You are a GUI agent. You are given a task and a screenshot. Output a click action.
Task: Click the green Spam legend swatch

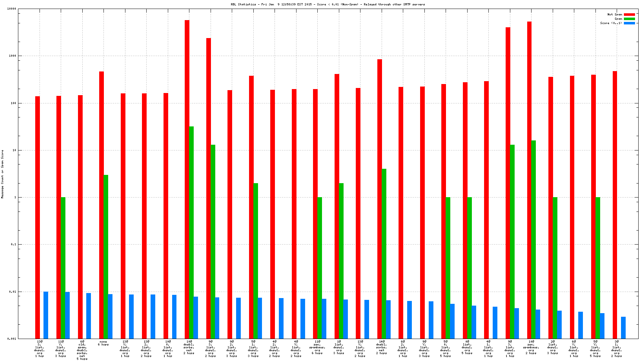(x=629, y=19)
